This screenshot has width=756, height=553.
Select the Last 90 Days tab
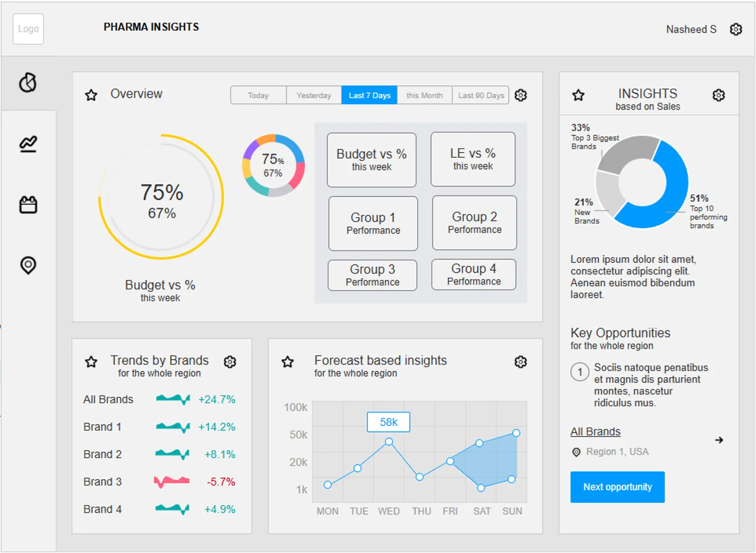pyautogui.click(x=481, y=95)
